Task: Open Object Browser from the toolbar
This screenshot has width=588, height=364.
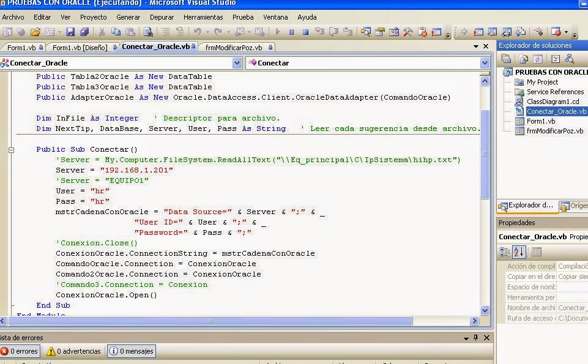Action: pyautogui.click(x=394, y=32)
